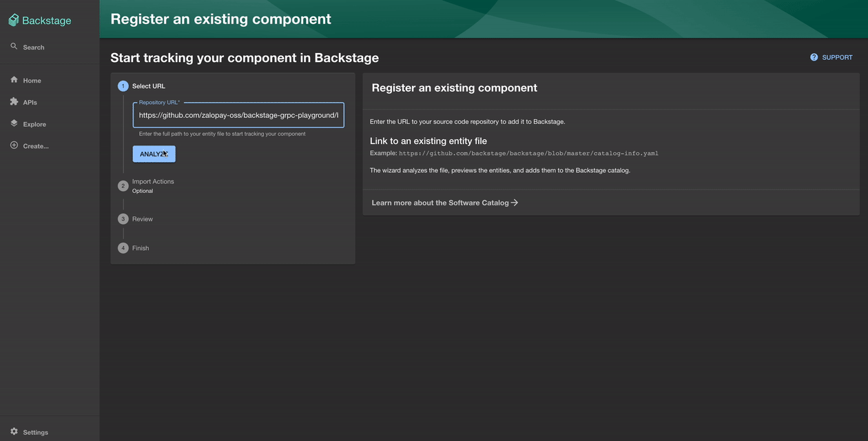Click the Create plus-circle icon

coord(14,145)
